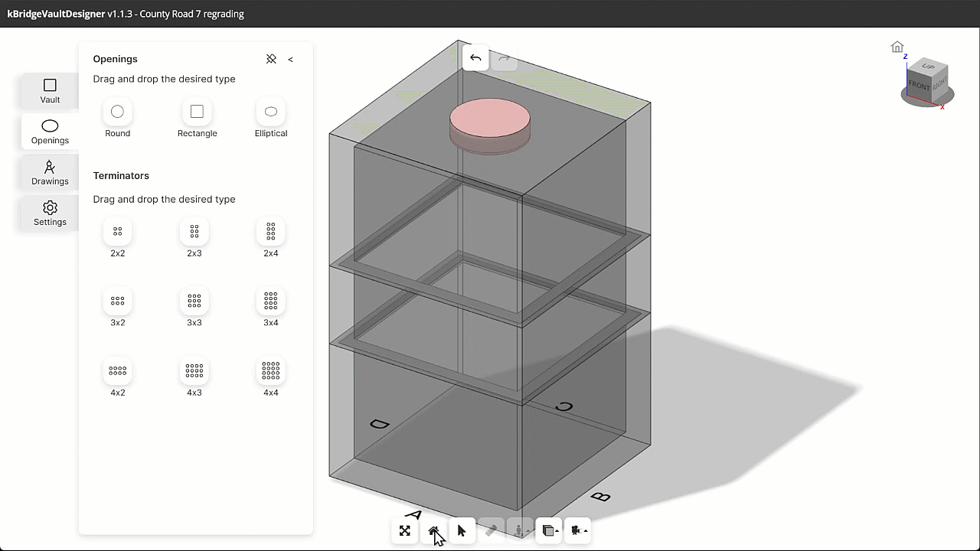This screenshot has height=551, width=980.
Task: Choose the Rectangle opening type
Action: click(x=197, y=112)
